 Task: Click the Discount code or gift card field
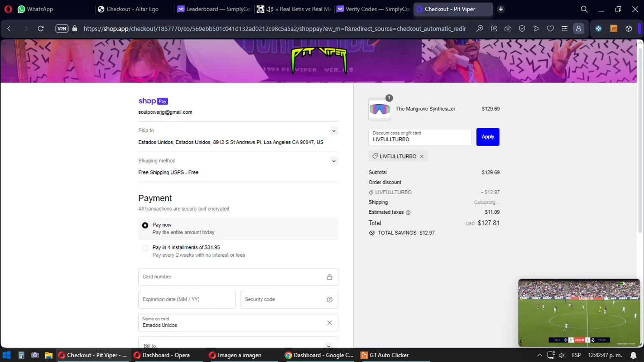coord(420,137)
